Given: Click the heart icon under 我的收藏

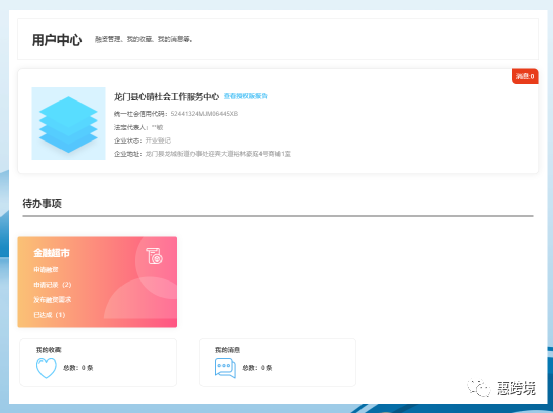Looking at the screenshot, I should pyautogui.click(x=46, y=368).
